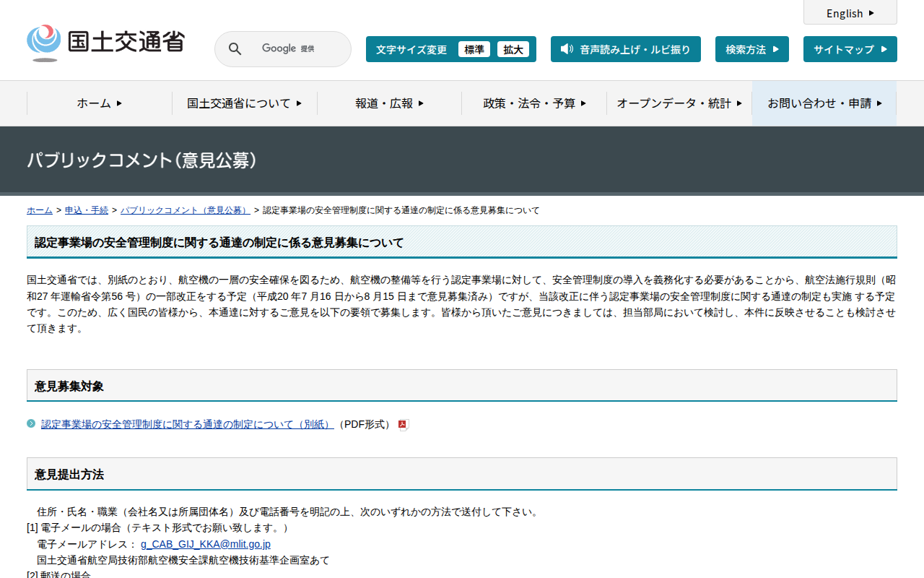Screen dimensions: 924x578
Task: Click the 申込・手続 breadcrumb link
Action: point(87,210)
